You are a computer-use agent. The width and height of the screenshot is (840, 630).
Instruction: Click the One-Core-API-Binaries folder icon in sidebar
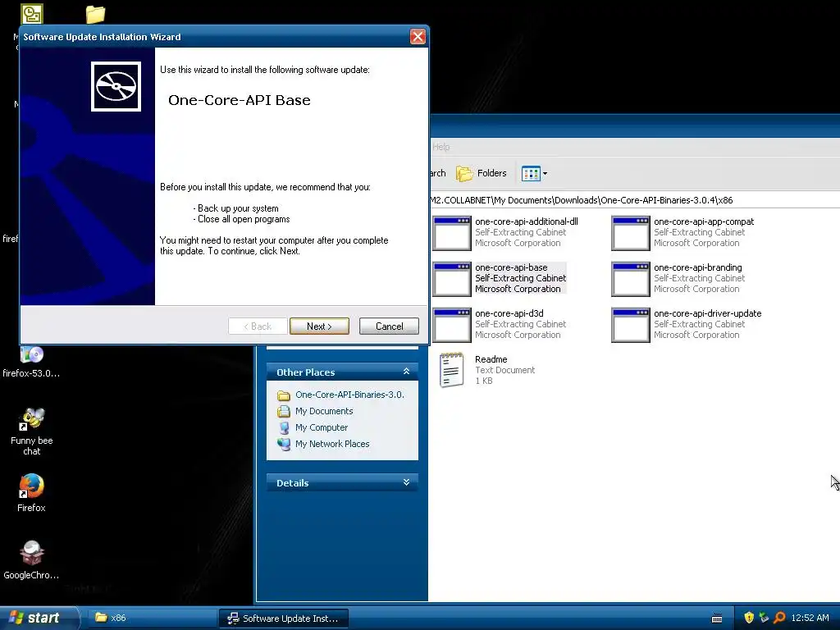(x=283, y=395)
